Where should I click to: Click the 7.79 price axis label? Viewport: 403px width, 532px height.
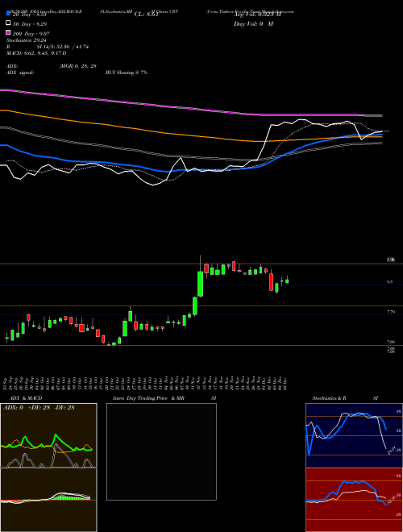[x=391, y=312]
